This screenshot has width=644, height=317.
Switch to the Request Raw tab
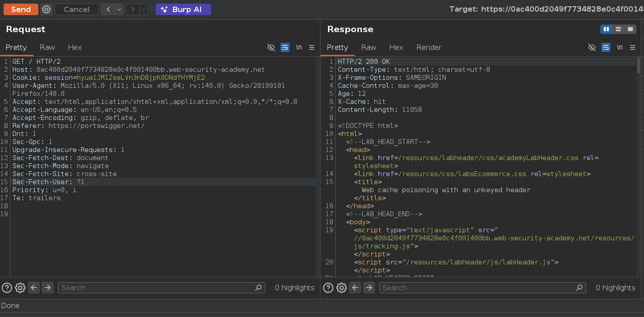(48, 47)
